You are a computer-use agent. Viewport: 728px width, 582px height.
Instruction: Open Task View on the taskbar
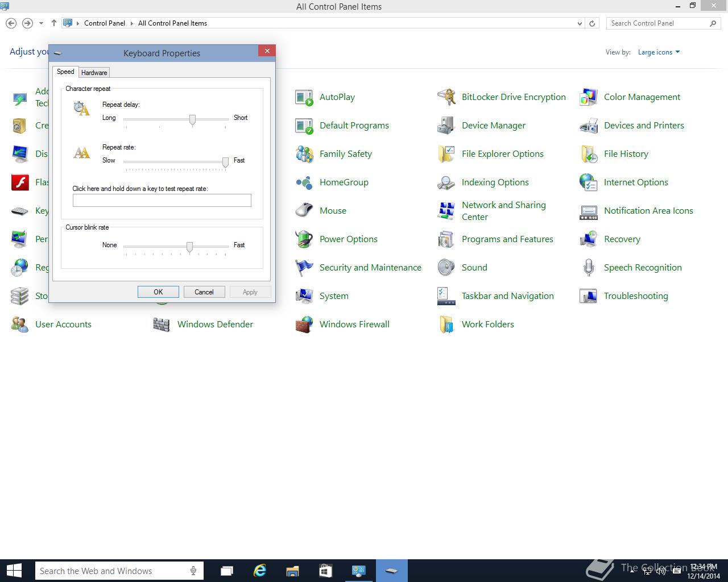coord(227,571)
